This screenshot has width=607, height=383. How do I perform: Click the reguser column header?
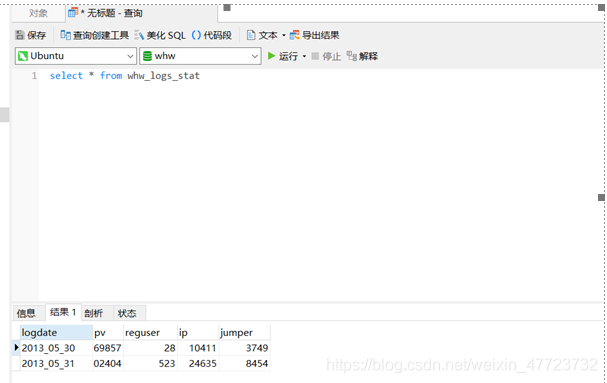tap(151, 333)
